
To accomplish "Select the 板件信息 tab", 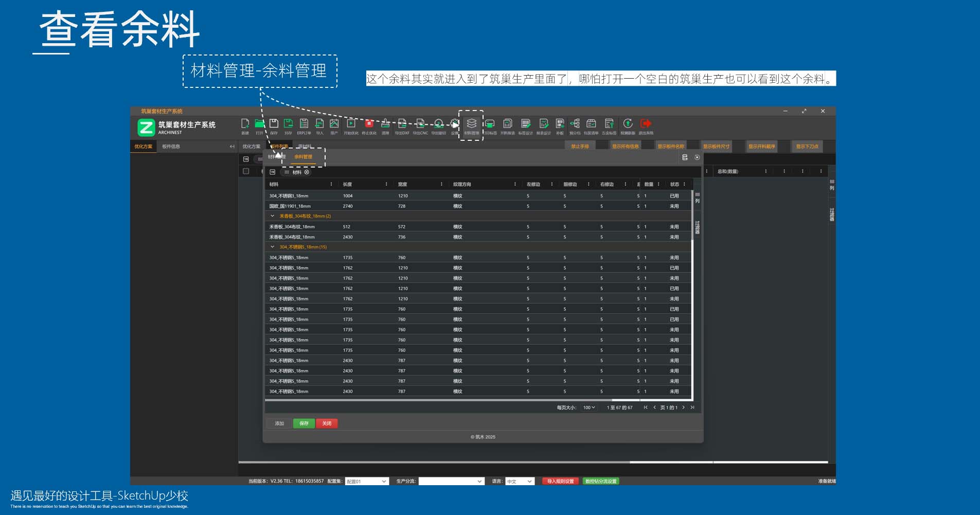I will (x=171, y=146).
